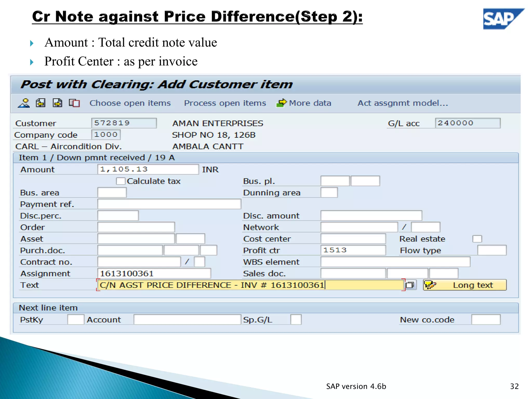Click the SAP version 4.6b footer text
Viewport: 532px width, 399px height.
pos(356,386)
